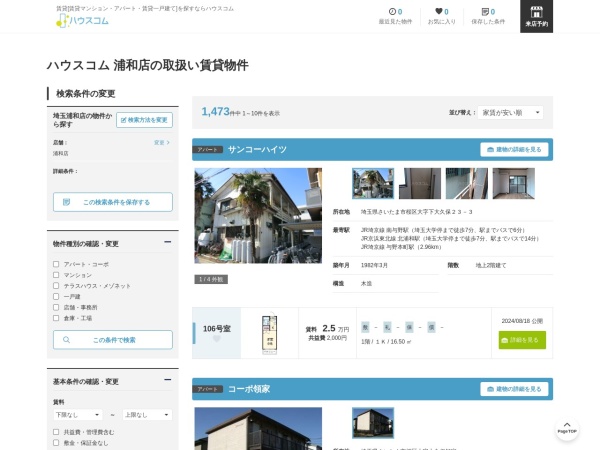Open the 来店予約 store reservation button
This screenshot has width=600, height=450.
536,16
